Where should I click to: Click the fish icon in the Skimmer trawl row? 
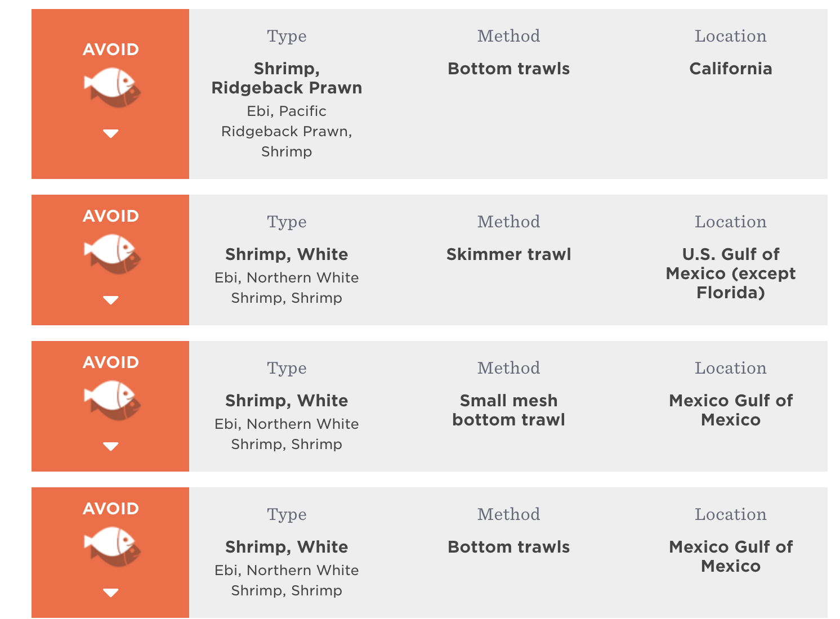click(x=112, y=254)
